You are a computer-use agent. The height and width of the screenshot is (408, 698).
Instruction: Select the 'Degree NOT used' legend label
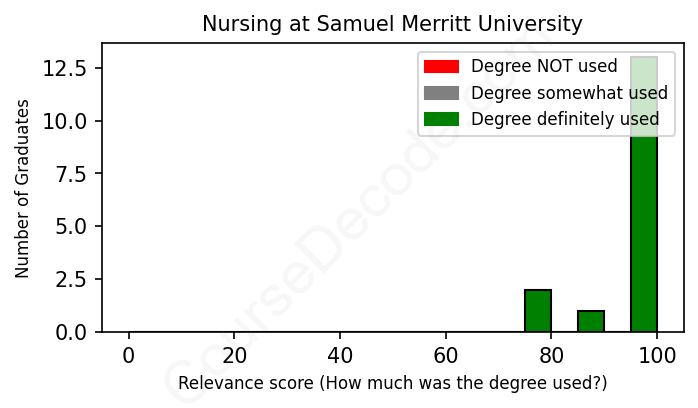544,67
